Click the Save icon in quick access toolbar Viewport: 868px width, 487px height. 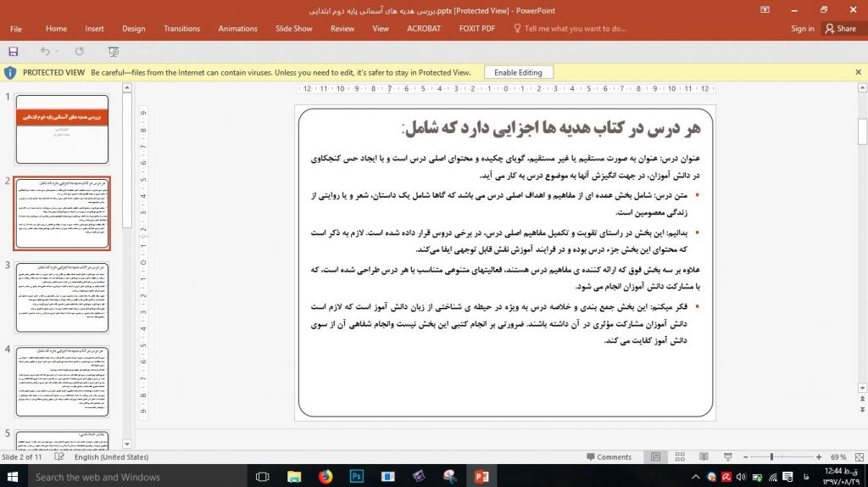point(14,52)
